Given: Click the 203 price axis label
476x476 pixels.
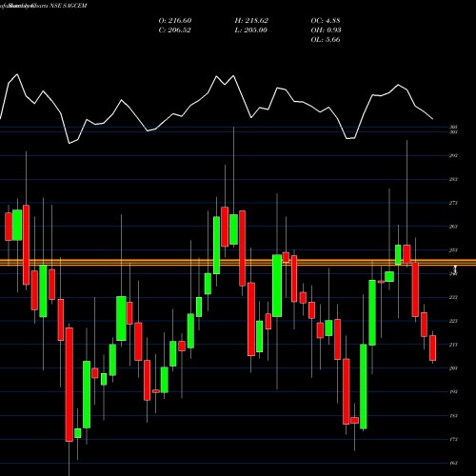Looking at the screenshot, I should click(x=453, y=368).
